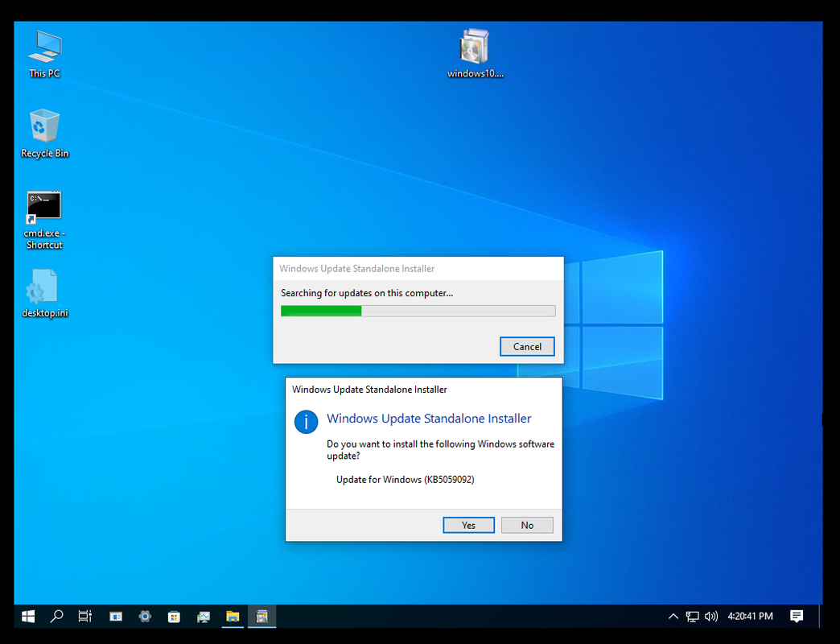Viewport: 840px width, 644px height.
Task: Click No to decline the update
Action: (x=527, y=525)
